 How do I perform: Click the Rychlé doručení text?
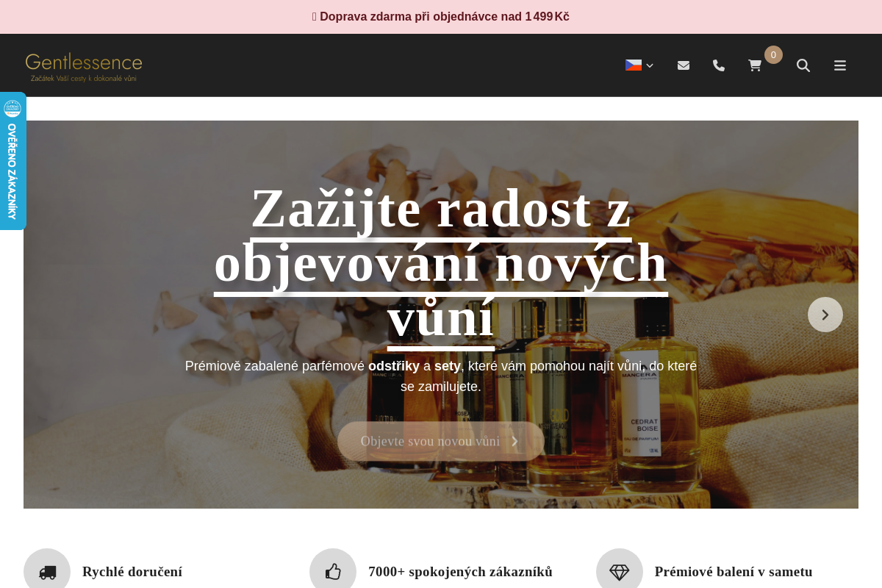click(x=132, y=572)
